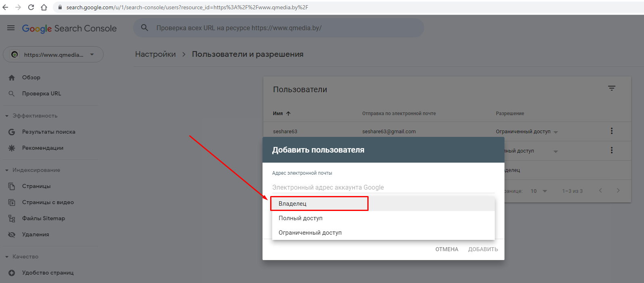Open the property selector https://www.qmedia...
644x283 pixels.
53,54
